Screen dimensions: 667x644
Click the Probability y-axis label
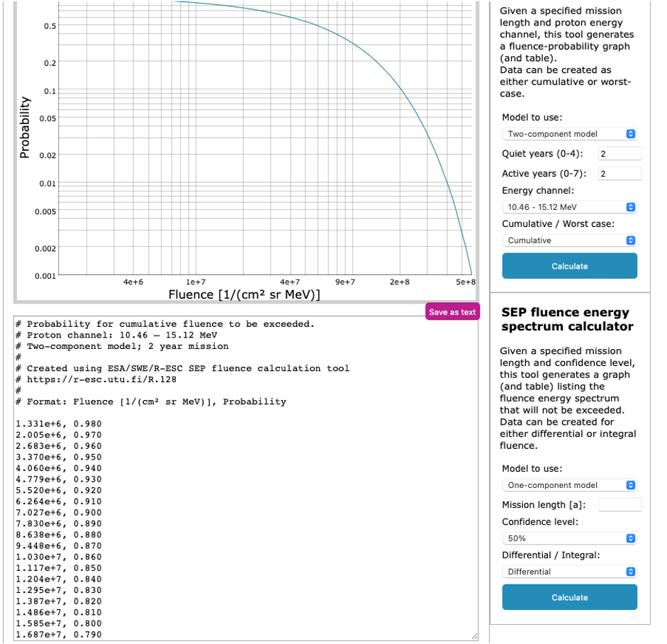pyautogui.click(x=25, y=128)
